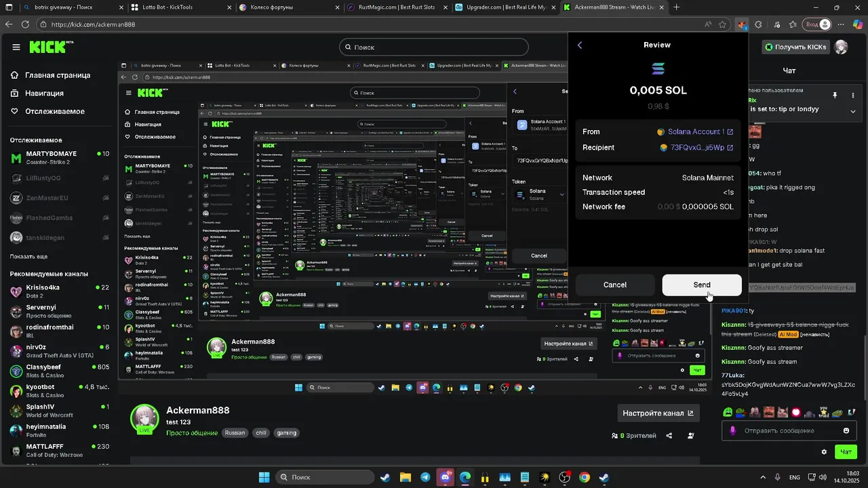Click the chill tag
868x488 pixels.
261,432
